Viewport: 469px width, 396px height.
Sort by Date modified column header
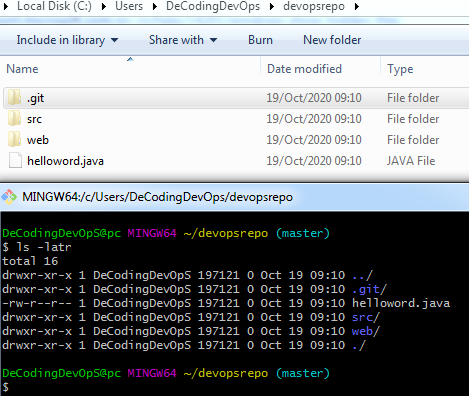(x=304, y=69)
